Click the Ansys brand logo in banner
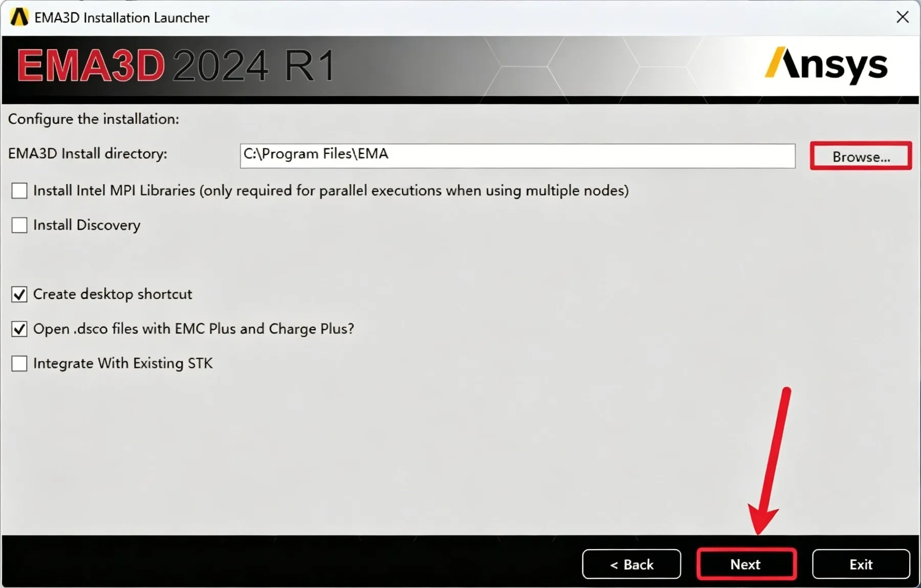The image size is (921, 588). [826, 66]
